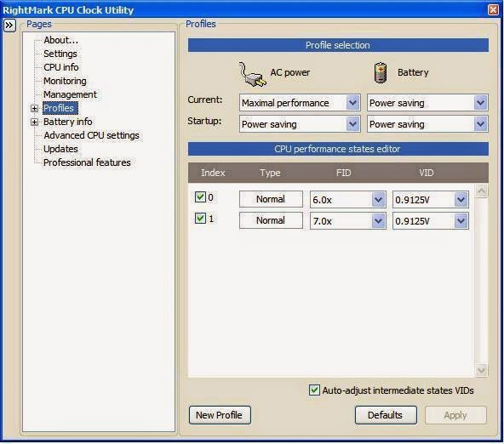
Task: Uncheck performance state index 0
Action: pos(200,196)
